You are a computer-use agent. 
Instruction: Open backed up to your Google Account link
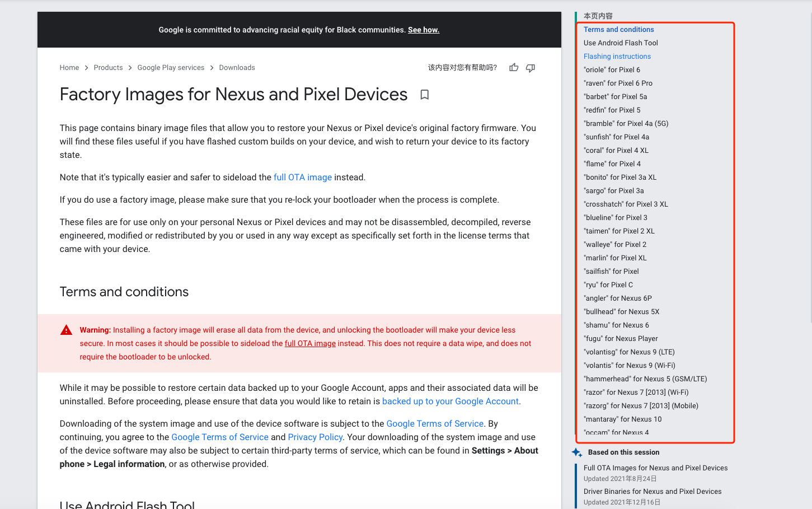tap(450, 401)
